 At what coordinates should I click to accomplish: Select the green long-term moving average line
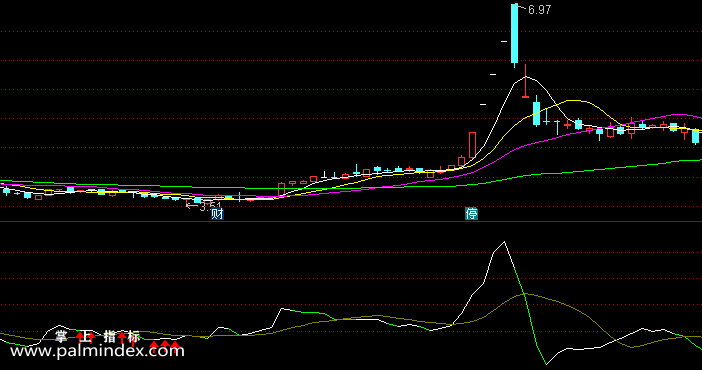click(x=582, y=170)
